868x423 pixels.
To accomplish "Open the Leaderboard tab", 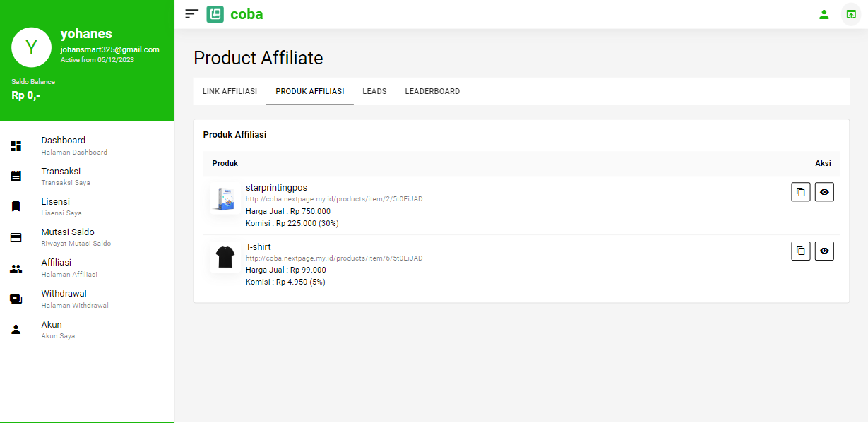I will coord(432,91).
